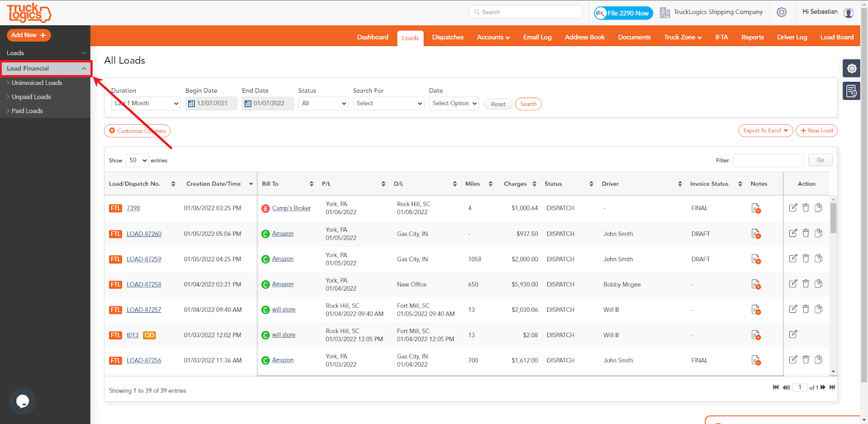This screenshot has width=868, height=424.
Task: Switch to the Dispatches tab
Action: (448, 37)
